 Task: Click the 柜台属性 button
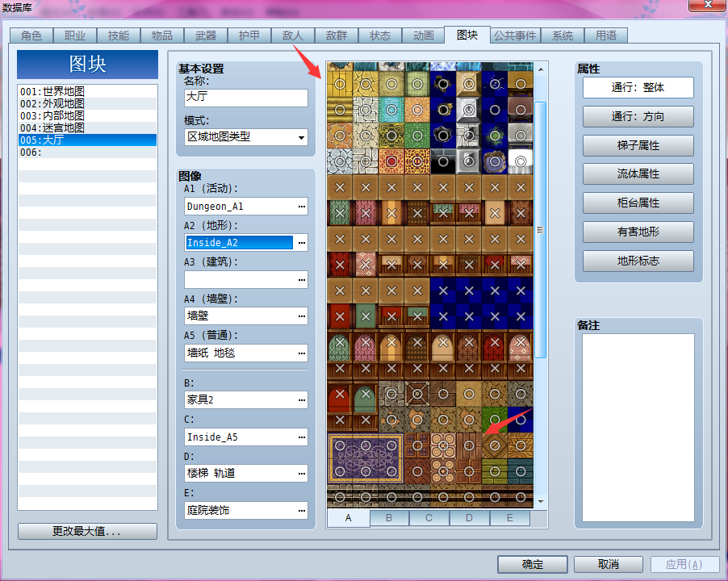click(638, 203)
